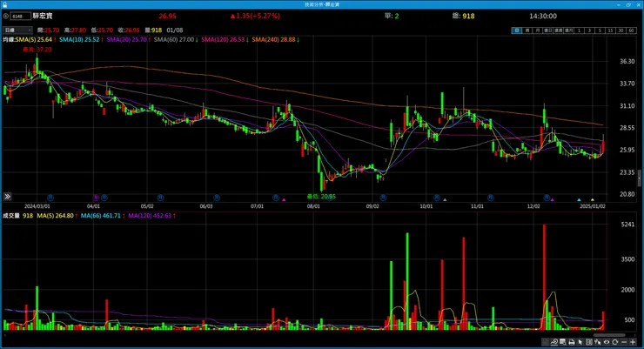The height and width of the screenshot is (349, 644).
Task: Click the split-panel layout icon
Action: tap(589, 342)
